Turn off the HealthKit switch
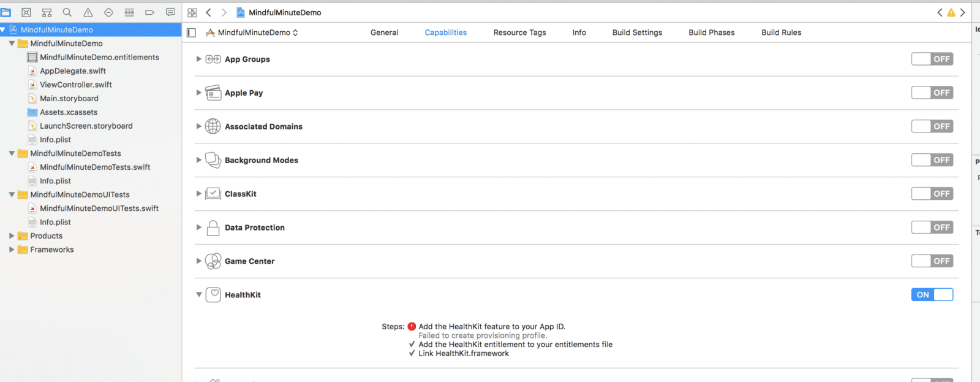Image resolution: width=980 pixels, height=382 pixels. pyautogui.click(x=932, y=295)
